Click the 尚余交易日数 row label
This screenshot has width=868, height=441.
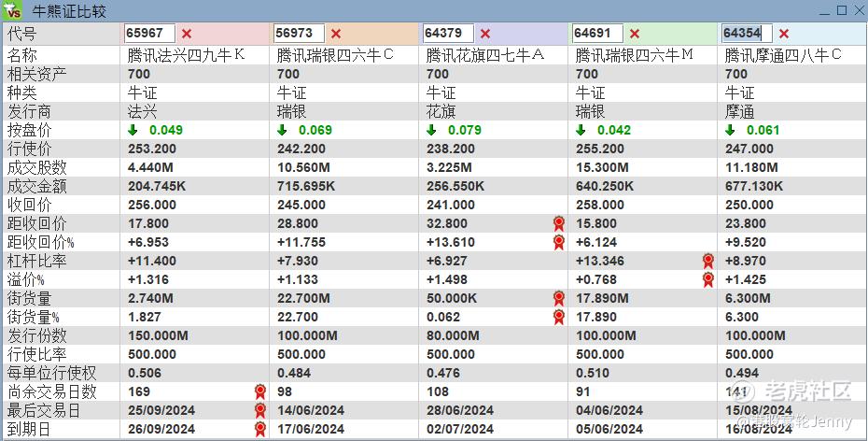point(51,392)
